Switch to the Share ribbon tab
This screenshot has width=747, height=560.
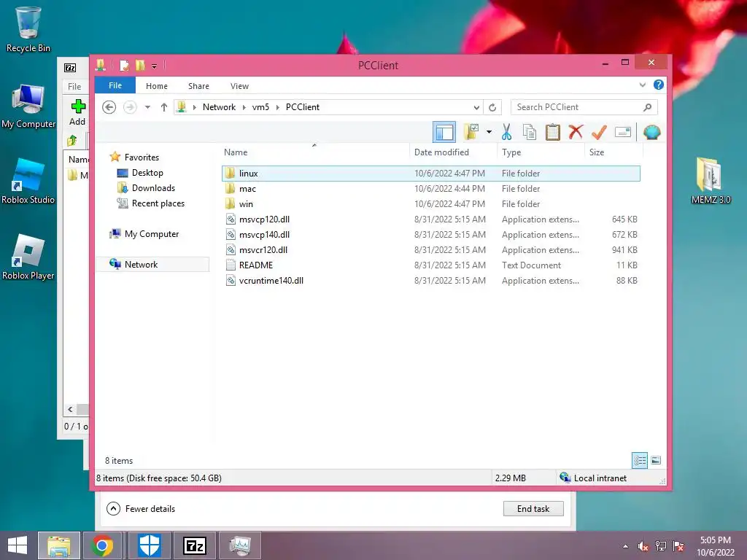point(198,86)
